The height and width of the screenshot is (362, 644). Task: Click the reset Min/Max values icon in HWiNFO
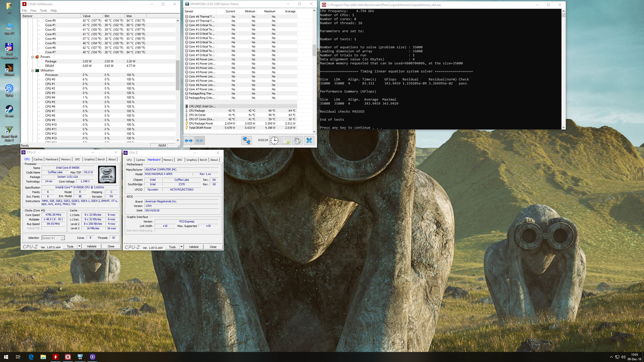click(188, 140)
